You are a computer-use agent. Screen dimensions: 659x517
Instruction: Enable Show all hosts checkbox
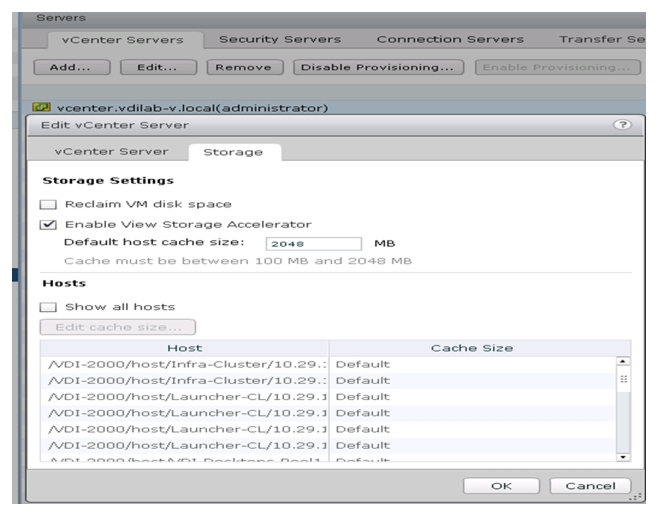click(48, 307)
